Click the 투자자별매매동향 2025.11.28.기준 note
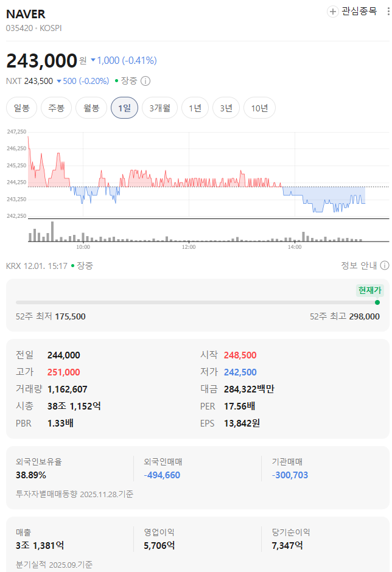 pyautogui.click(x=74, y=494)
